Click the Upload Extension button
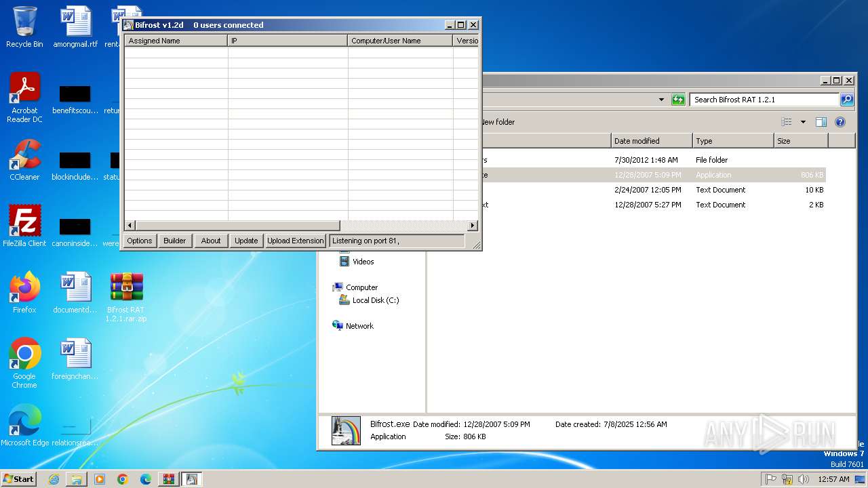868x488 pixels. coord(296,241)
